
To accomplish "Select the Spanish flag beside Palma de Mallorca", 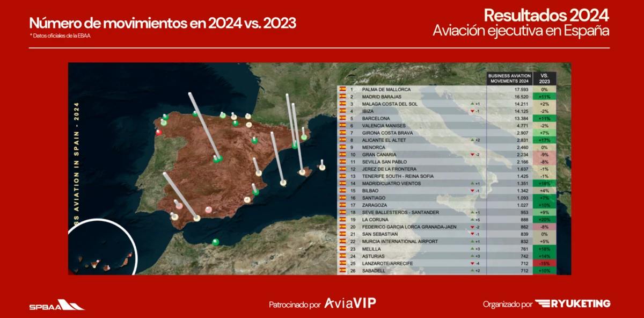I will [x=342, y=89].
